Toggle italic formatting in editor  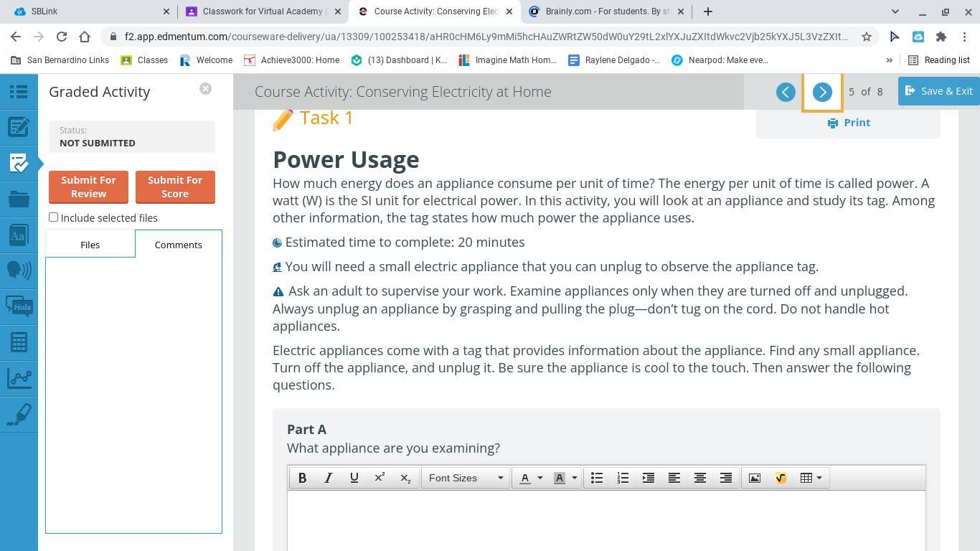(328, 478)
